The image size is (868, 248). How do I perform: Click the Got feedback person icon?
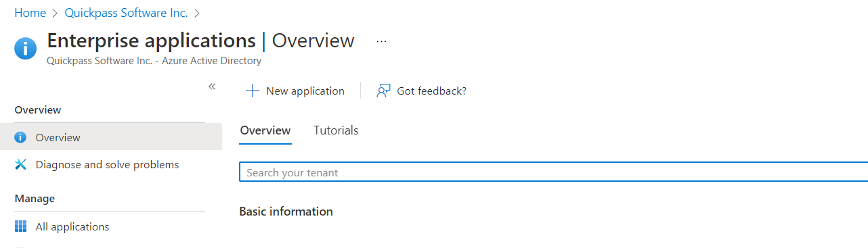point(384,91)
